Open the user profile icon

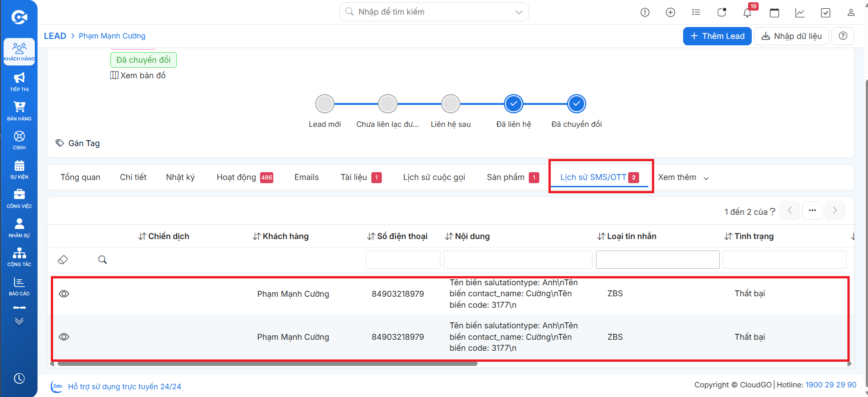point(851,12)
